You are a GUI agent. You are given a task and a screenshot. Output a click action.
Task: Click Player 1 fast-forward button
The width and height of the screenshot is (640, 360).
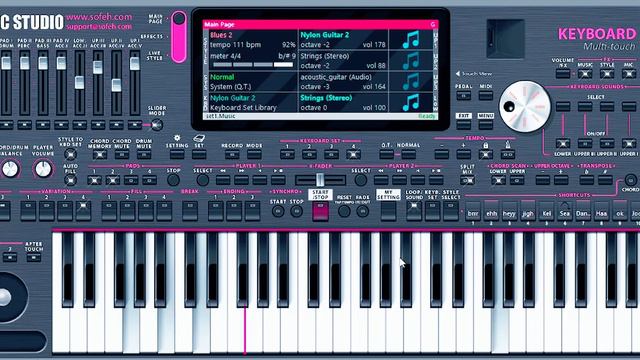click(x=241, y=180)
